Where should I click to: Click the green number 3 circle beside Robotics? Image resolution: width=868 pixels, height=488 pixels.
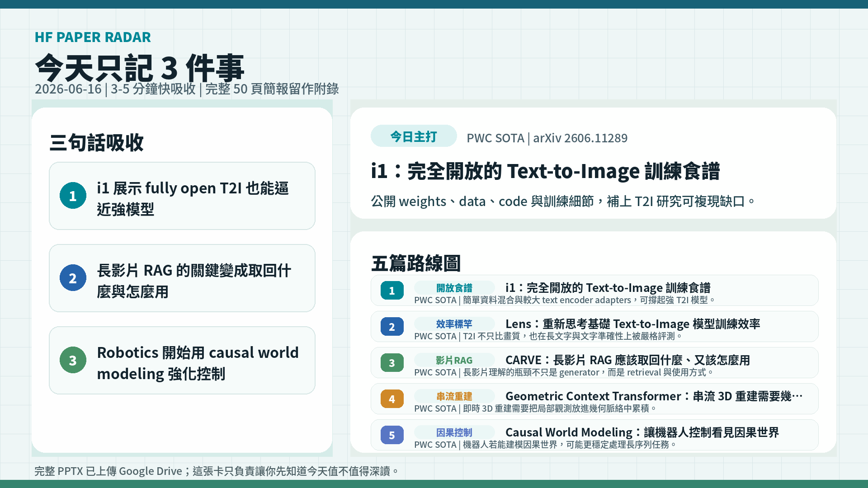(x=73, y=360)
